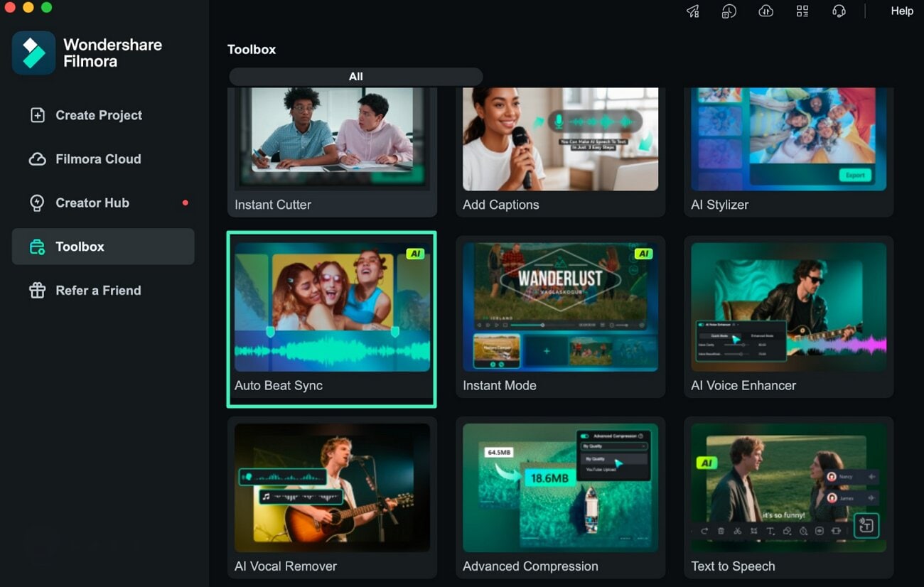Select Toolbox in the sidebar
The width and height of the screenshot is (924, 587).
click(103, 247)
